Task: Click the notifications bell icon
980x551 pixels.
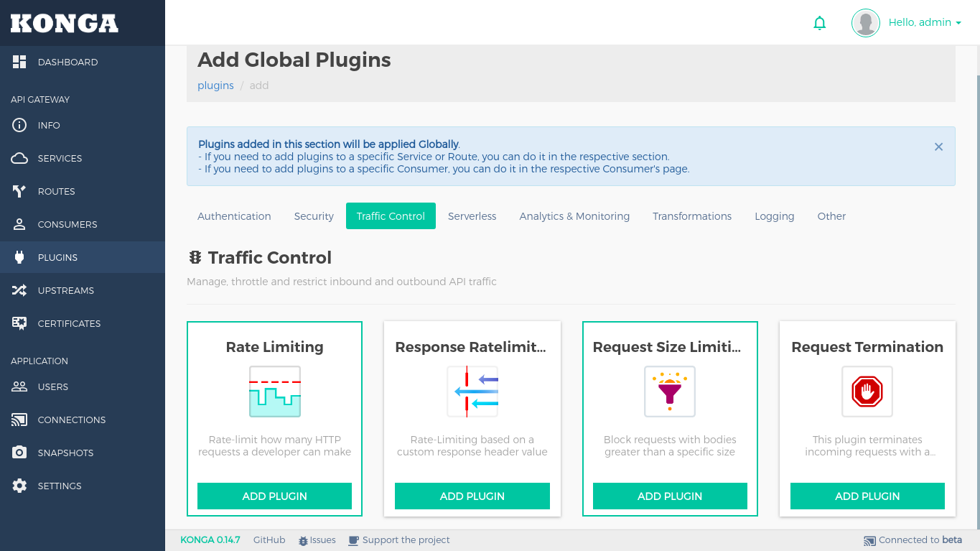Action: [x=819, y=23]
